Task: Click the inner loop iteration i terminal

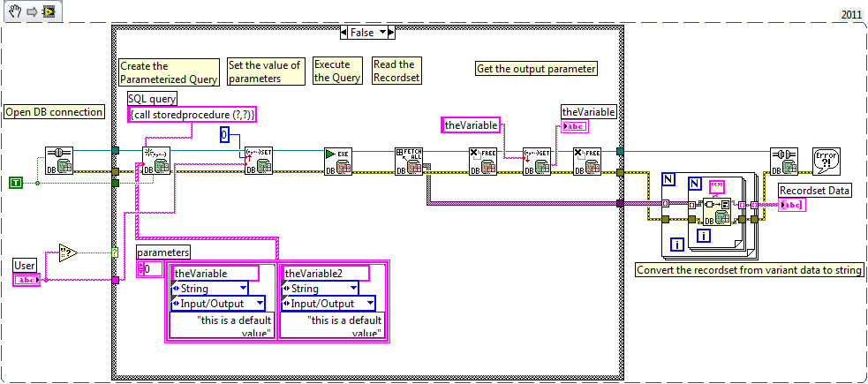Action: [x=703, y=236]
